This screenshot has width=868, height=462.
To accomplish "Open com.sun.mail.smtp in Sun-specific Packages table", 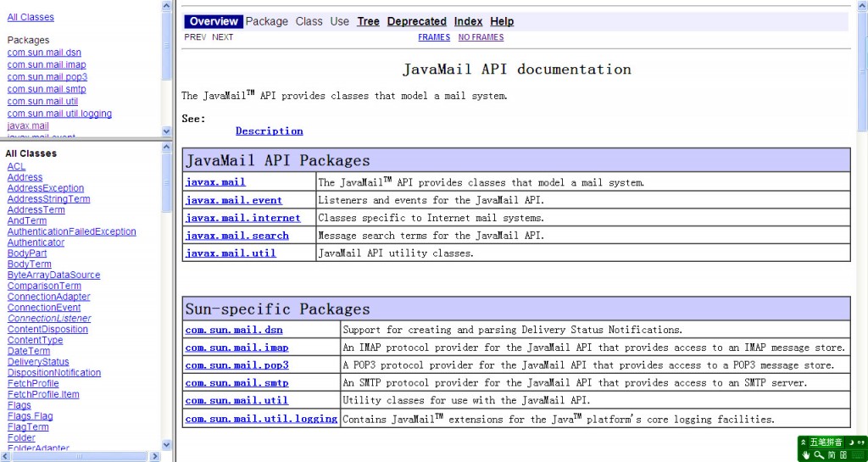I will pos(237,383).
